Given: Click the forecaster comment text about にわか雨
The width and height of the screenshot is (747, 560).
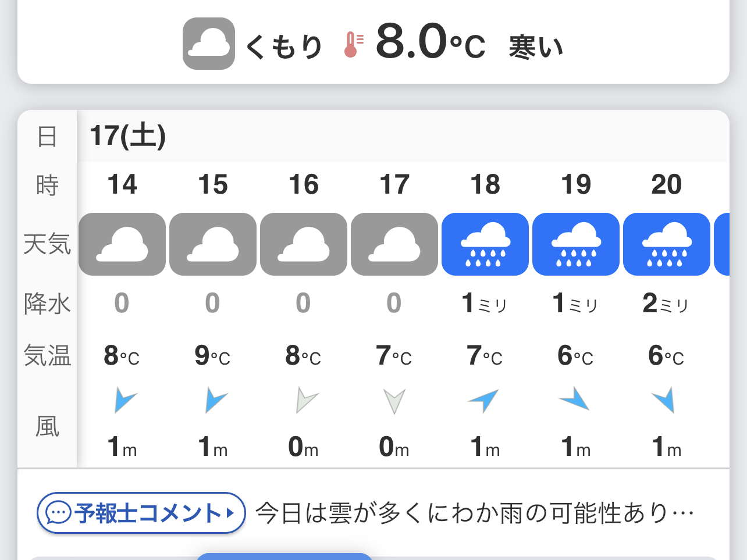Looking at the screenshot, I should point(474,513).
